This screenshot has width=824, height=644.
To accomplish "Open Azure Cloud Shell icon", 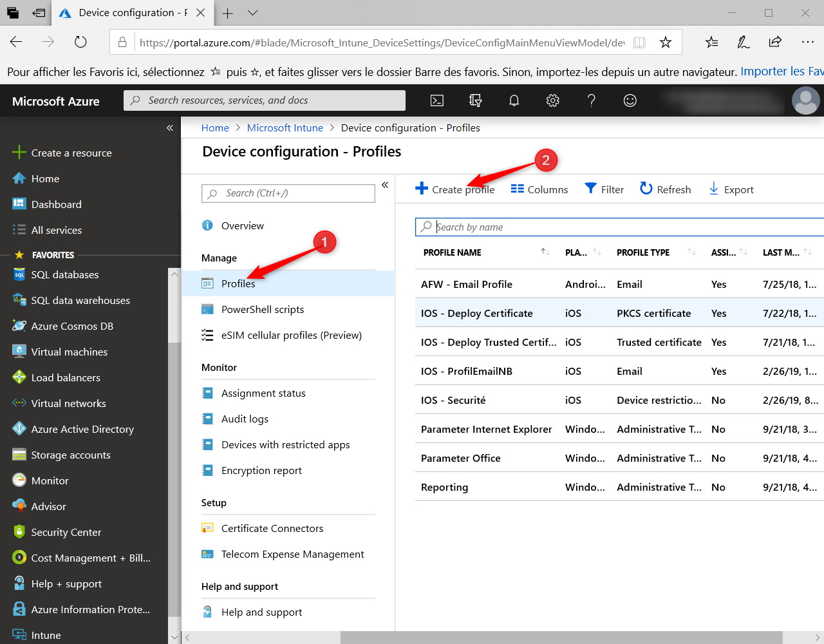I will click(437, 100).
